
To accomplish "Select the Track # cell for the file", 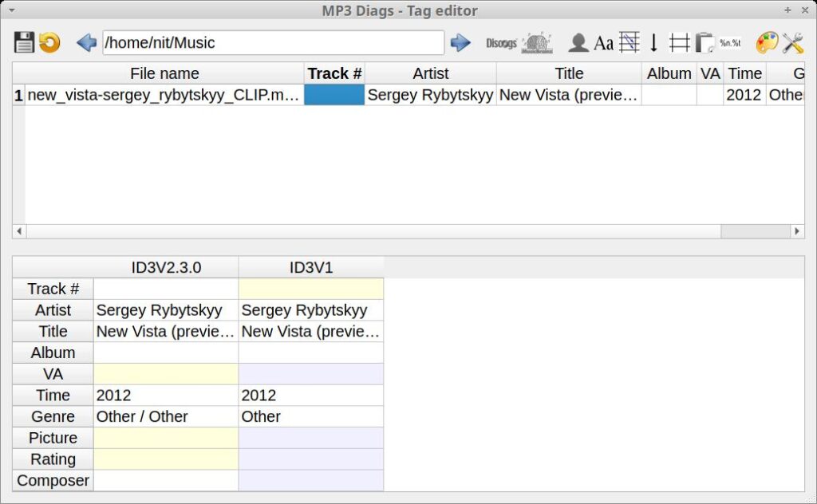I will point(334,94).
